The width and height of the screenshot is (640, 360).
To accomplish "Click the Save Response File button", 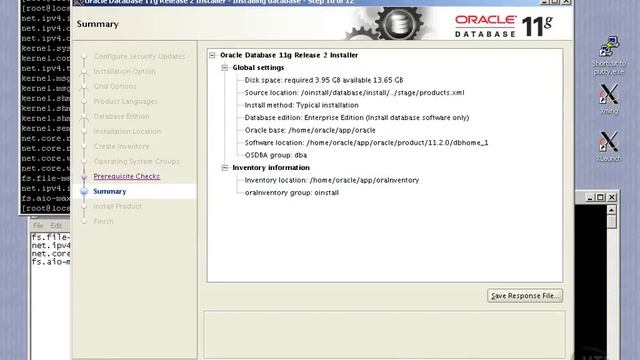I will 525,296.
